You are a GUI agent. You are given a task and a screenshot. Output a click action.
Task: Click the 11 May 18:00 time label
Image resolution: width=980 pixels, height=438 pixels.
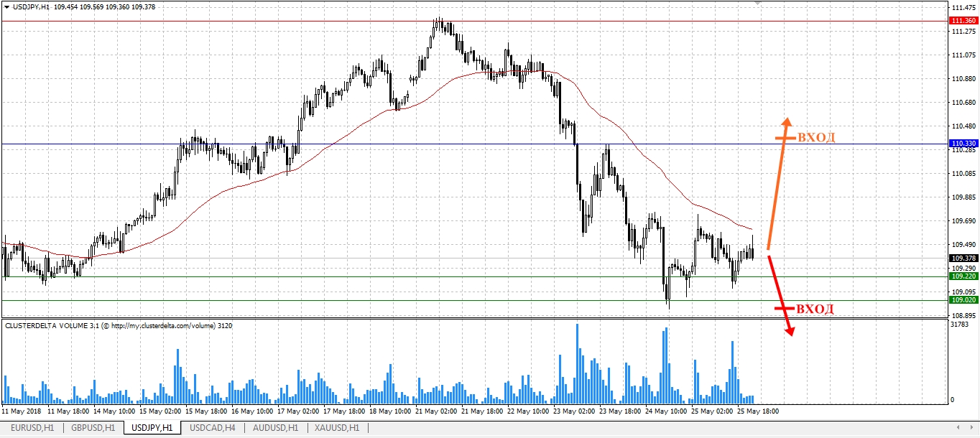click(x=68, y=412)
